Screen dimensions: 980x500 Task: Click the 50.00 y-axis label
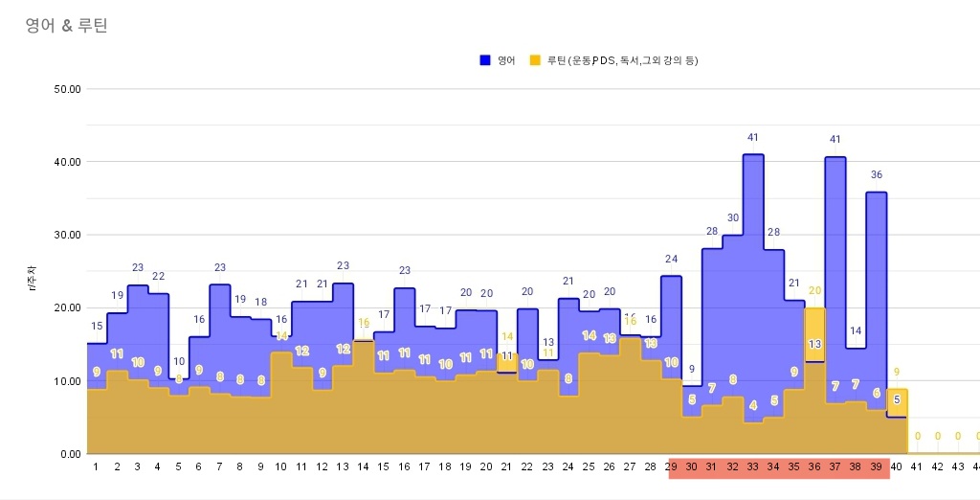(68, 89)
